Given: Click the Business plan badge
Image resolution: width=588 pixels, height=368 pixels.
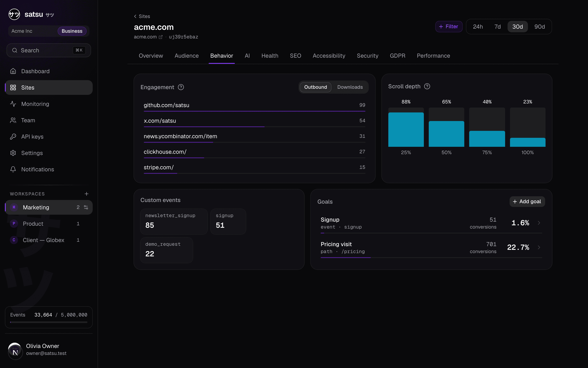Looking at the screenshot, I should [72, 31].
